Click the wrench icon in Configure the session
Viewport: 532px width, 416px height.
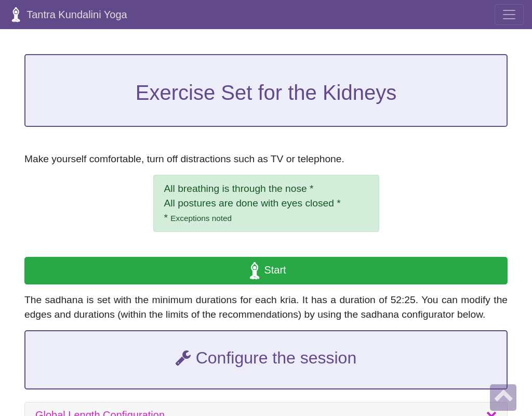183,358
